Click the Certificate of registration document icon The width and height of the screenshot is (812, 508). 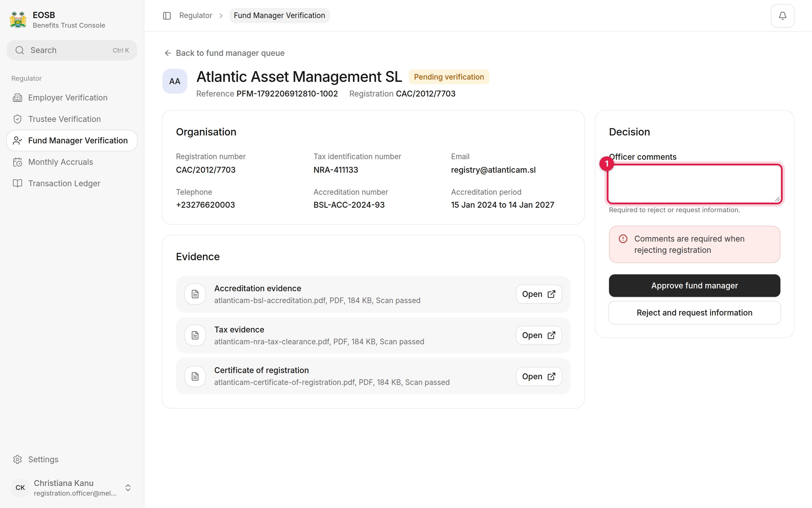(195, 376)
